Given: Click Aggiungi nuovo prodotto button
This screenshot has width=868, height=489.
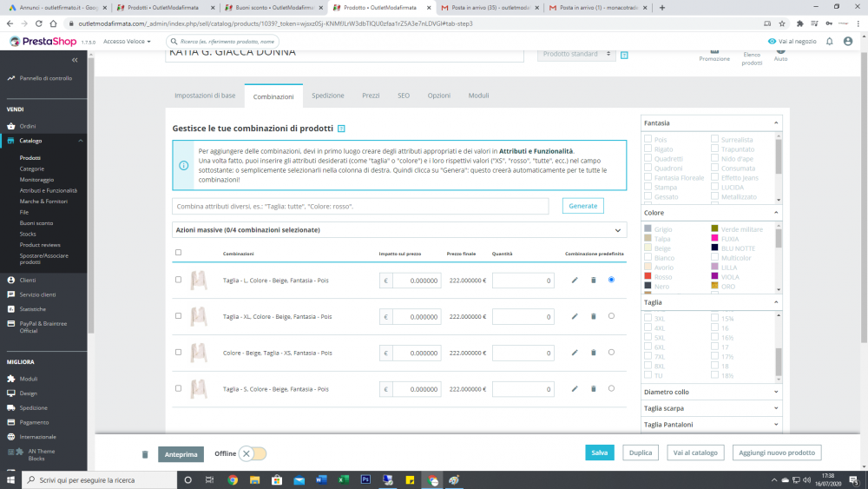Looking at the screenshot, I should click(x=777, y=453).
